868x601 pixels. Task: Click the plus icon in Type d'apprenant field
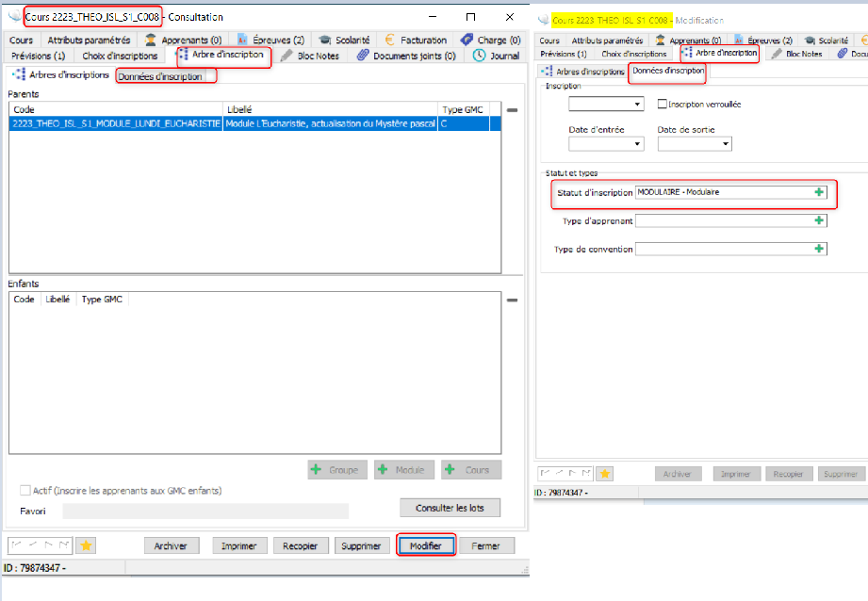[819, 220]
